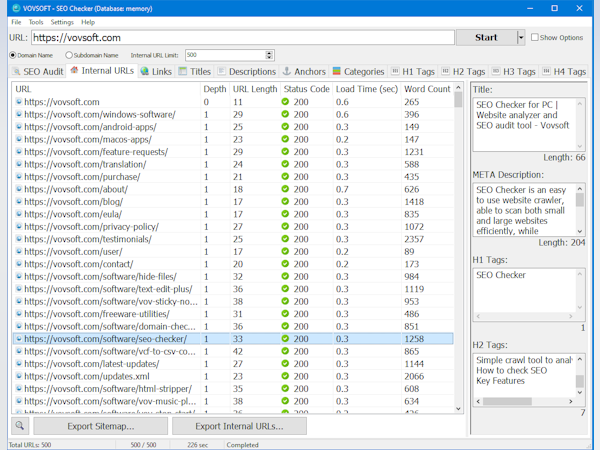
Task: Click green status icon in first vovsoft.com row
Action: click(285, 102)
